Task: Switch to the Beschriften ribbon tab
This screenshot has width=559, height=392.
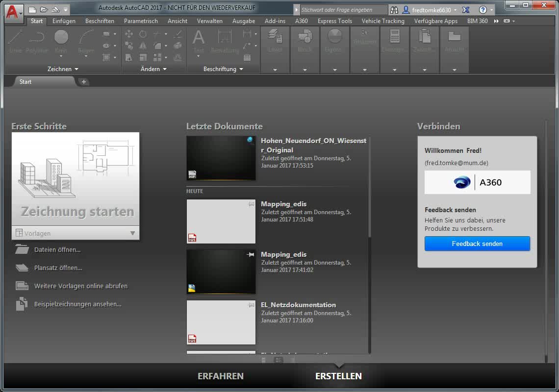Action: tap(100, 21)
